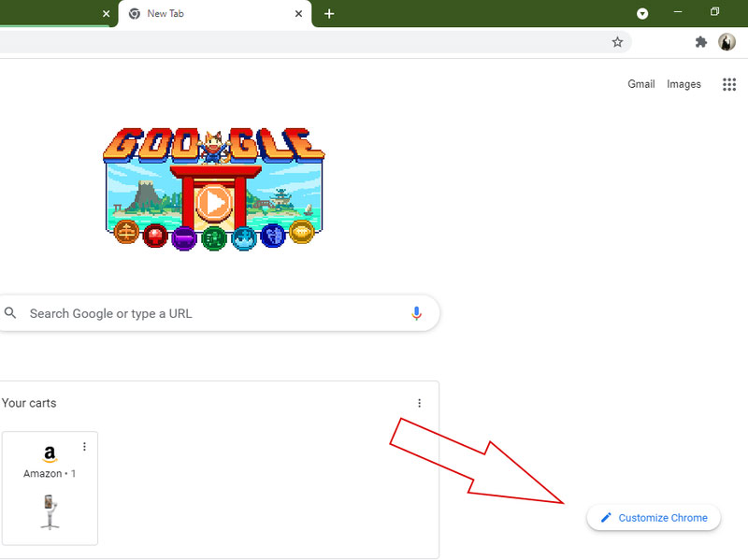Open the circled down-arrow menu in title bar
The image size is (748, 560).
click(x=642, y=13)
